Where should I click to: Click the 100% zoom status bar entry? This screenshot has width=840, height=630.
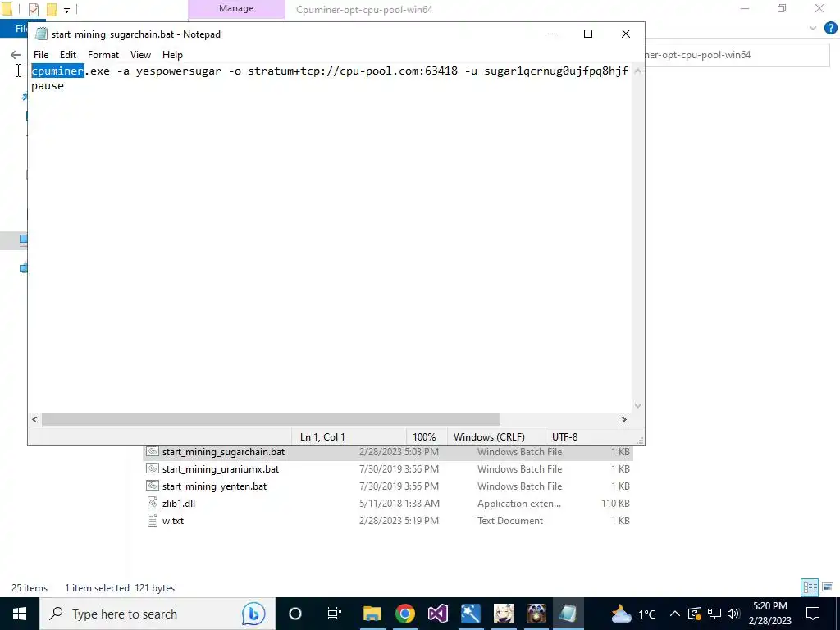[424, 437]
